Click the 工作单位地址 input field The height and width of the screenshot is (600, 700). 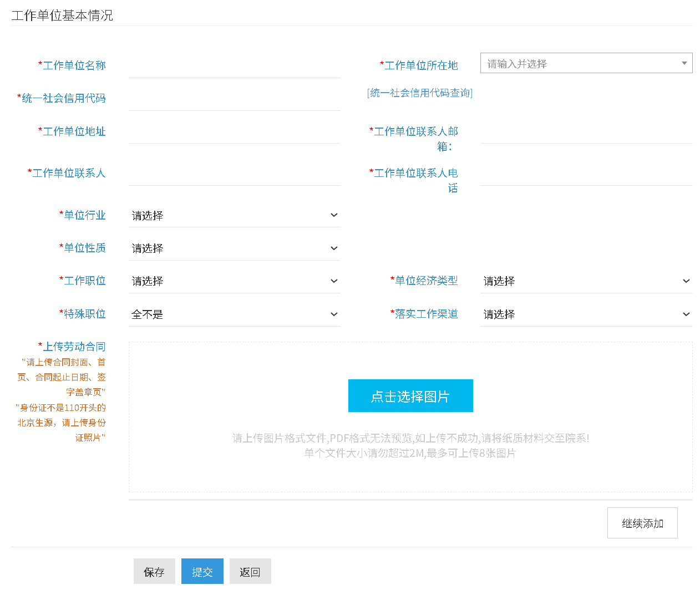coord(234,132)
